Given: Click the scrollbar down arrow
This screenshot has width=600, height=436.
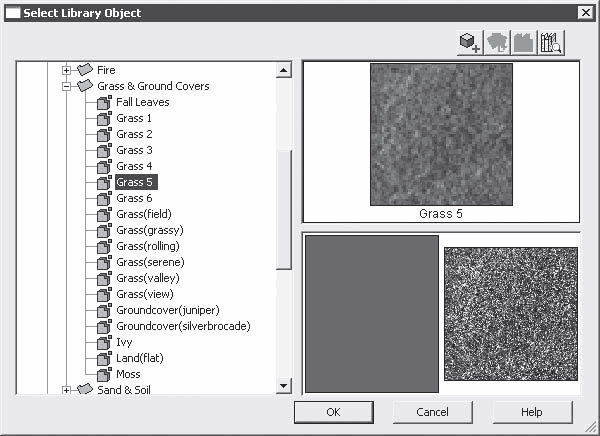Looking at the screenshot, I should 284,385.
